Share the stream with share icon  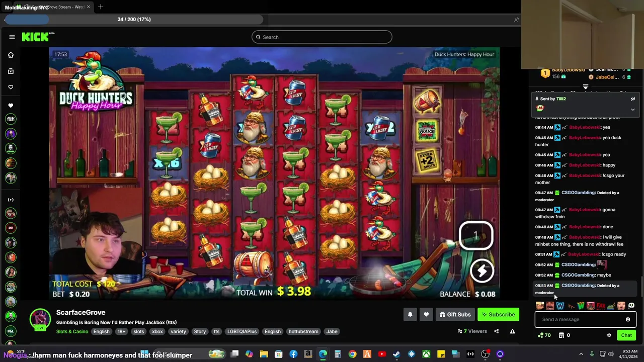(x=496, y=331)
